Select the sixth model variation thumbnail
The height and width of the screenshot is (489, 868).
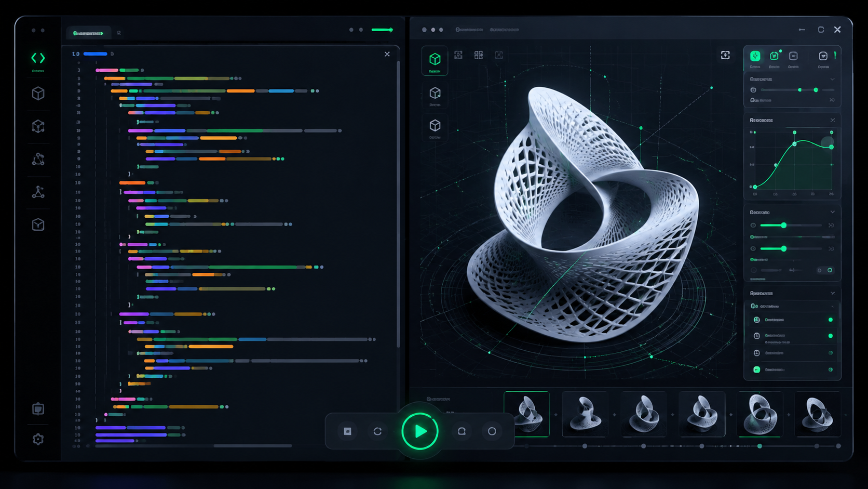[x=818, y=414]
